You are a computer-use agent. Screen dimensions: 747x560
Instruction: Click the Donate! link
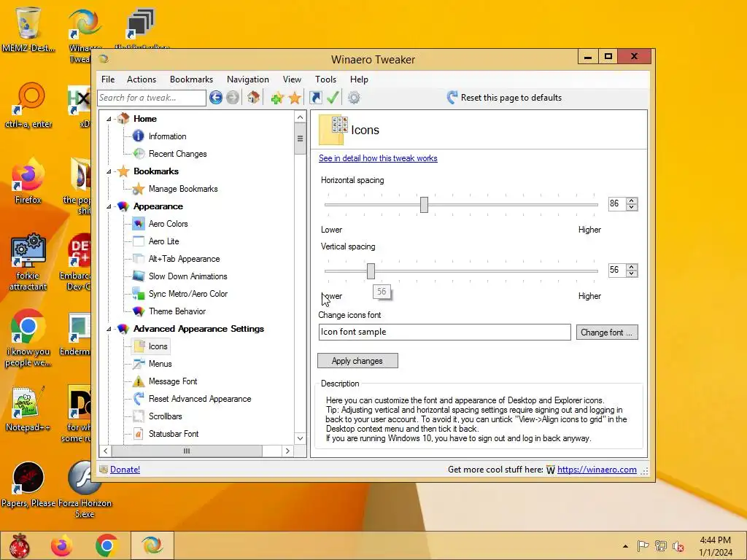(x=125, y=470)
